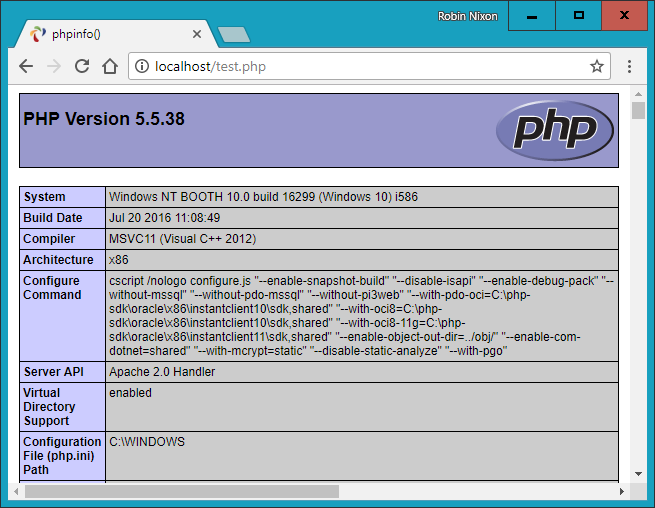Maximize the browser window
This screenshot has height=508, width=655.
point(579,15)
